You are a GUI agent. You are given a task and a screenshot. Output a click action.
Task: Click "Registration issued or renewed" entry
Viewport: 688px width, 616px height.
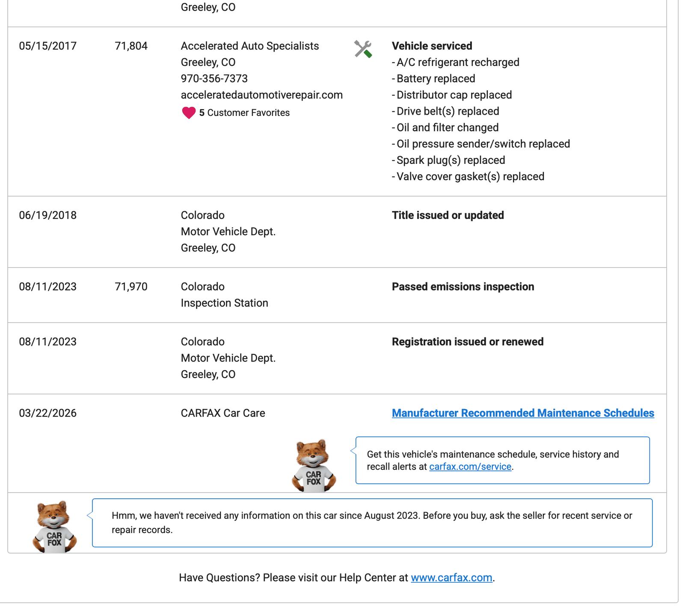(x=467, y=342)
